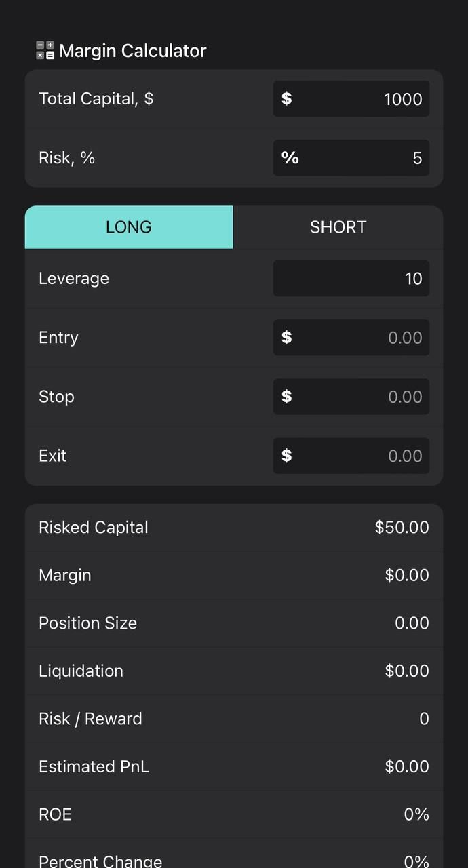Click the Total Capital input showing 1000
The width and height of the screenshot is (468, 868).
(x=366, y=98)
